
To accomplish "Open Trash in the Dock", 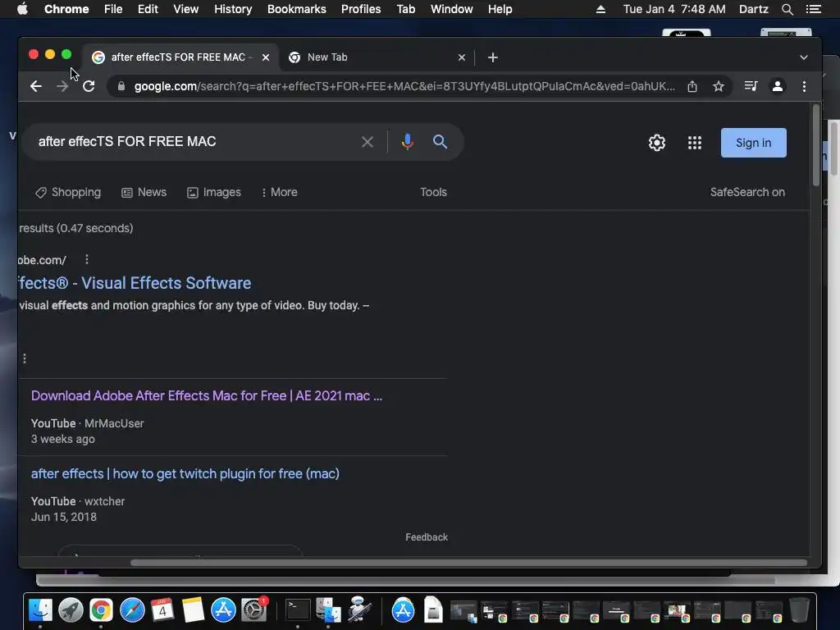I will click(x=799, y=609).
